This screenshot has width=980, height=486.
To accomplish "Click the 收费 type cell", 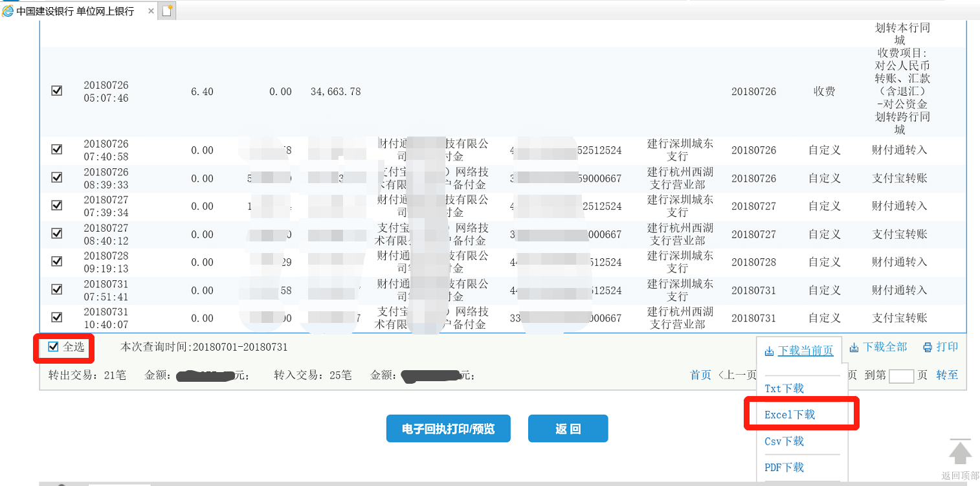I will [824, 92].
